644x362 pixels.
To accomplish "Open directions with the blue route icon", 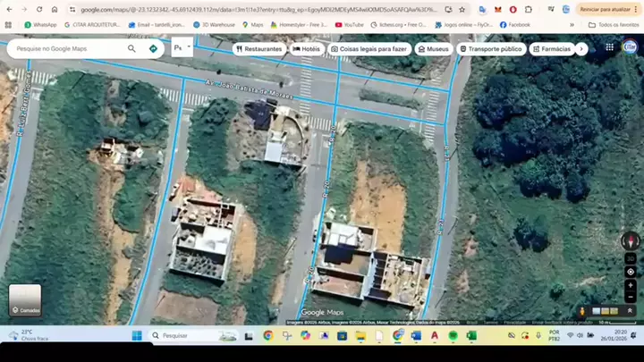I will 153,48.
